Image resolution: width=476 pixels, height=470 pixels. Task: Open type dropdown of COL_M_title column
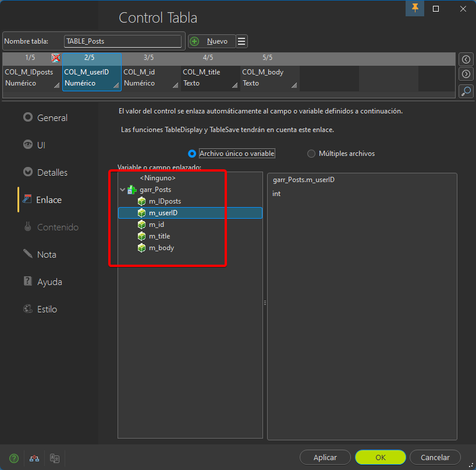(235, 86)
